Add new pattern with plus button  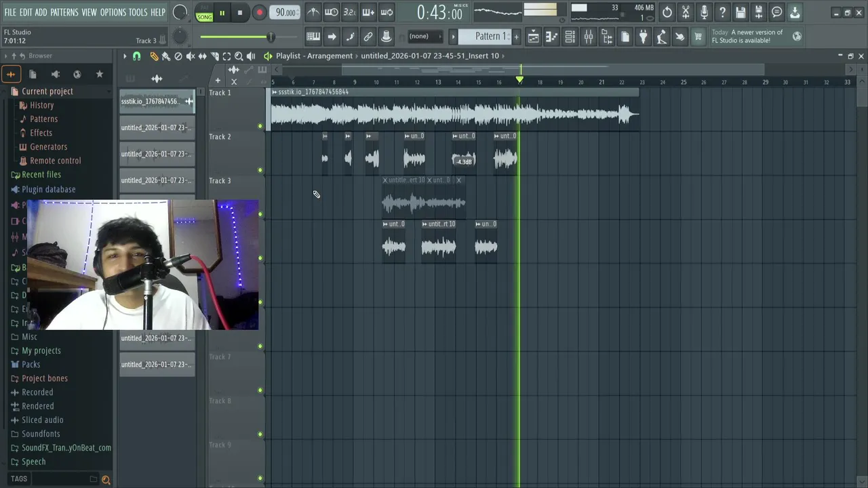[516, 37]
